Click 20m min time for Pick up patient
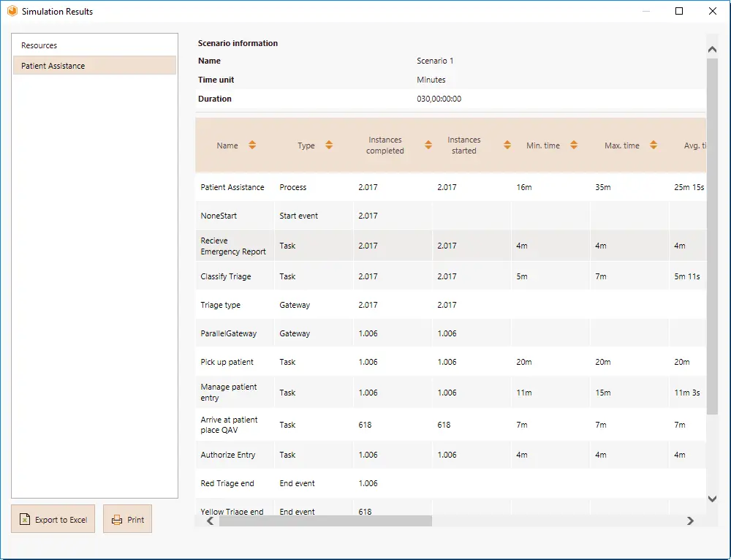This screenshot has height=560, width=731. [x=524, y=362]
